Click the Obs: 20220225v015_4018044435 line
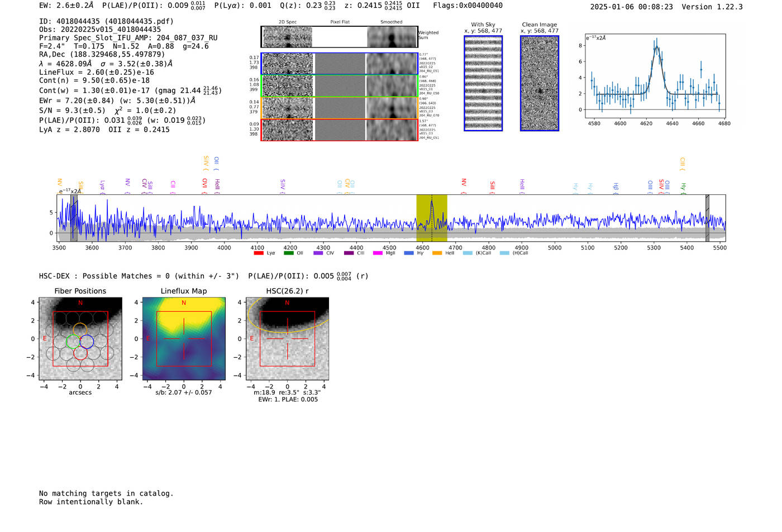This screenshot has height=532, width=782. (x=100, y=30)
